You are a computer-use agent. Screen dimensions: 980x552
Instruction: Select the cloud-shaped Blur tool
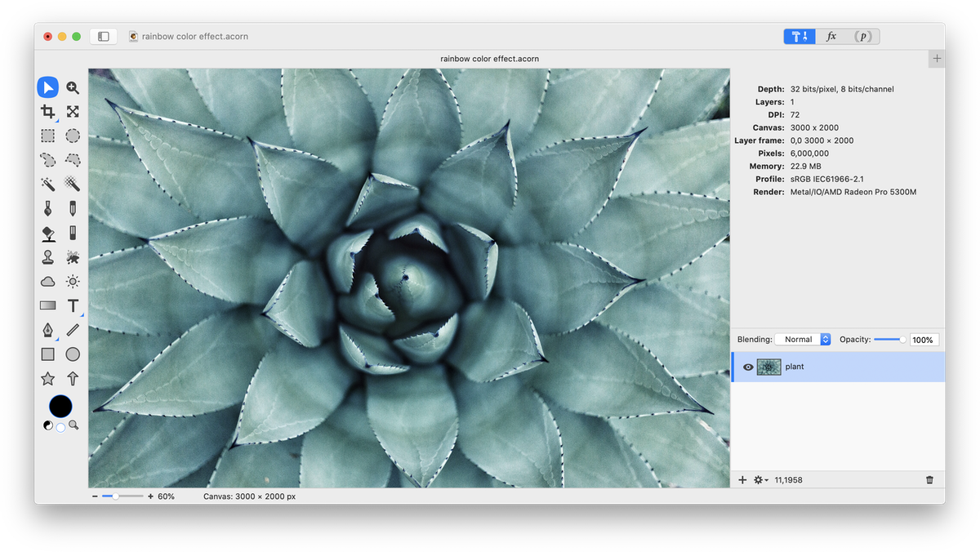coord(48,282)
